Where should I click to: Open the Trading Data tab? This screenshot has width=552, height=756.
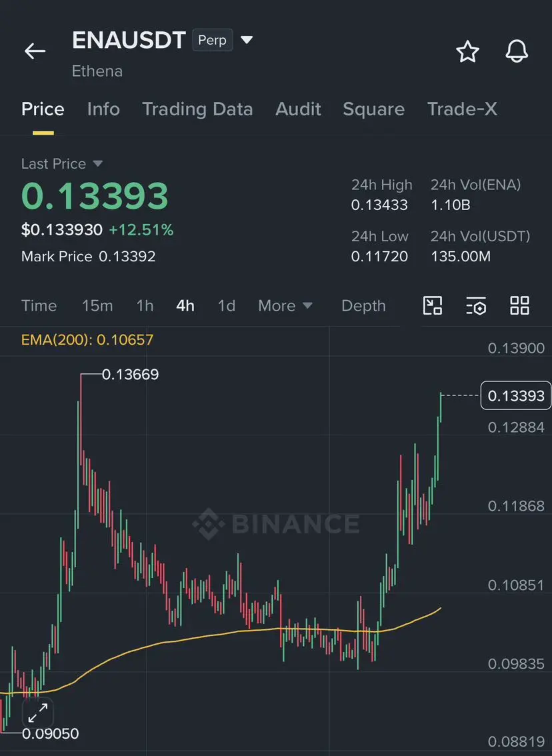click(x=197, y=109)
